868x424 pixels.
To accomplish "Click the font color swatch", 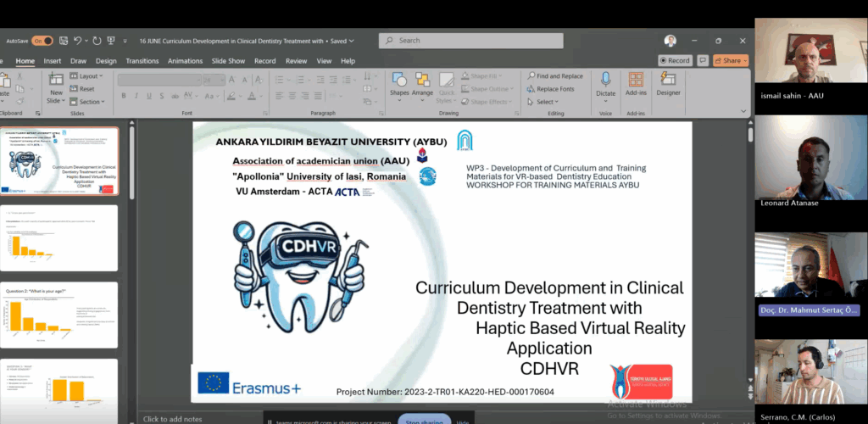I will (251, 97).
